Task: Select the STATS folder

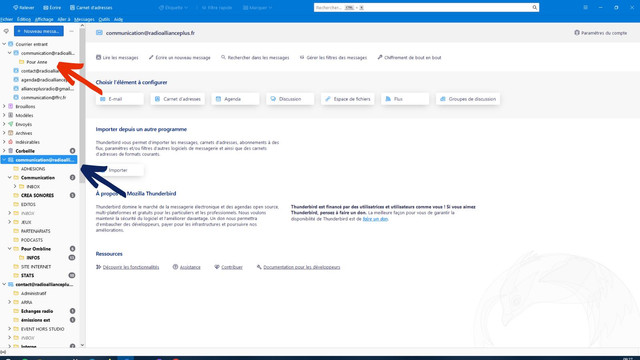Action: [27, 276]
